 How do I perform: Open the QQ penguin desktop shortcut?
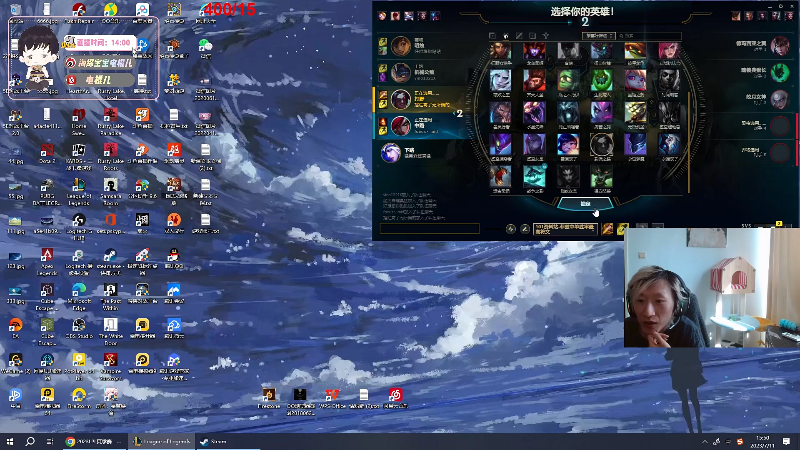[x=173, y=258]
